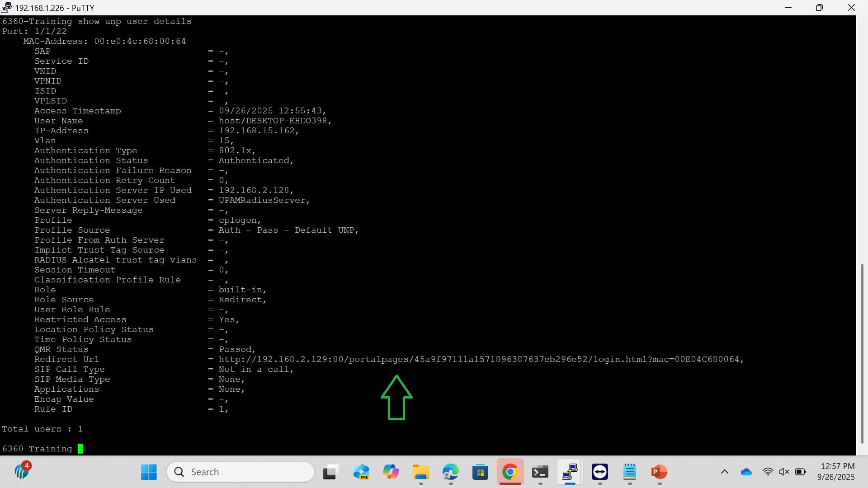Switch to Google Chrome in the taskbar
The image size is (868, 488).
click(x=510, y=472)
